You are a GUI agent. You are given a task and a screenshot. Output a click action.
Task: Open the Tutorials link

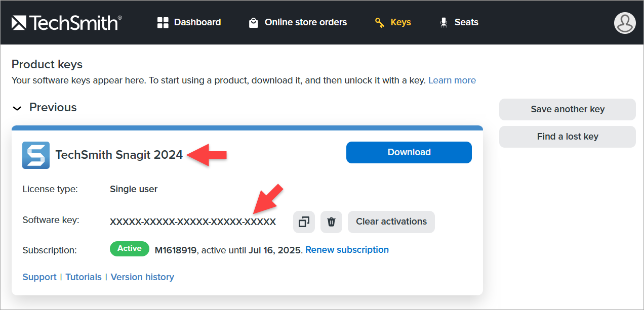pyautogui.click(x=84, y=277)
